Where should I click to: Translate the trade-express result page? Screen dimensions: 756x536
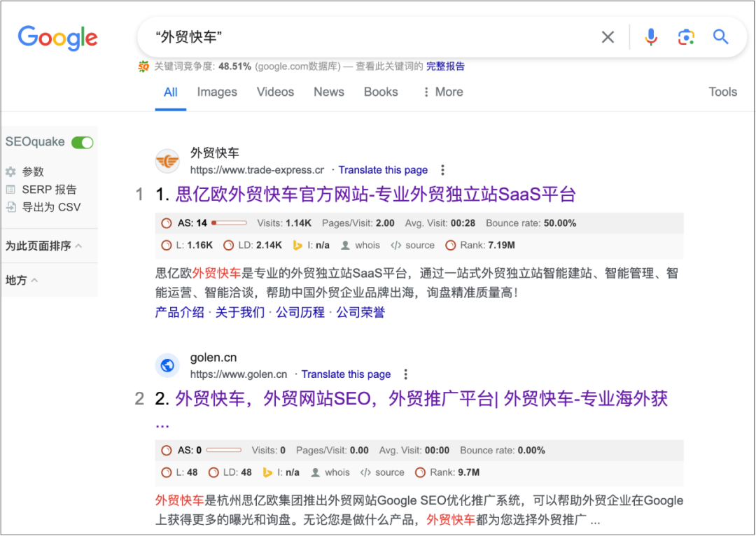click(x=383, y=170)
